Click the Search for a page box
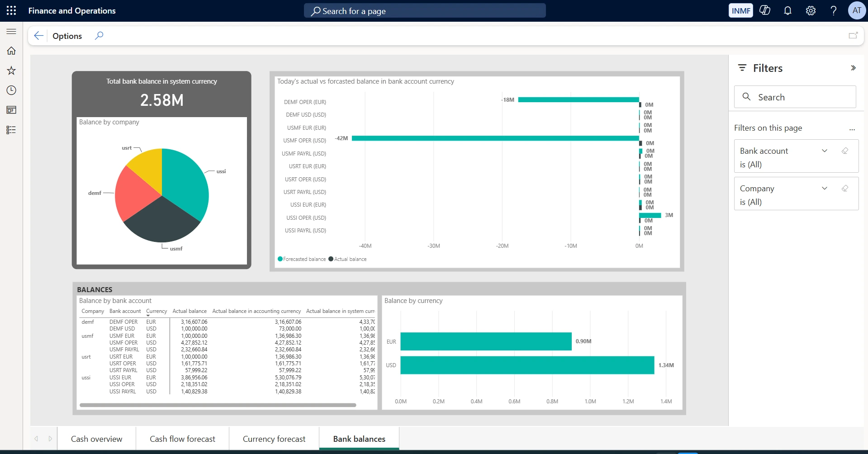This screenshot has height=454, width=868. pyautogui.click(x=425, y=11)
